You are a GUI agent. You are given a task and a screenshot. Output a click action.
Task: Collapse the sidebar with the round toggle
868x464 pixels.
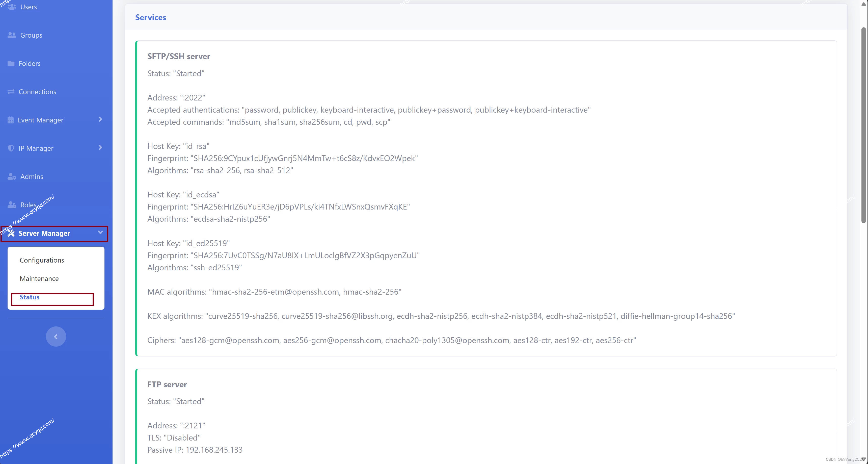[x=56, y=337]
